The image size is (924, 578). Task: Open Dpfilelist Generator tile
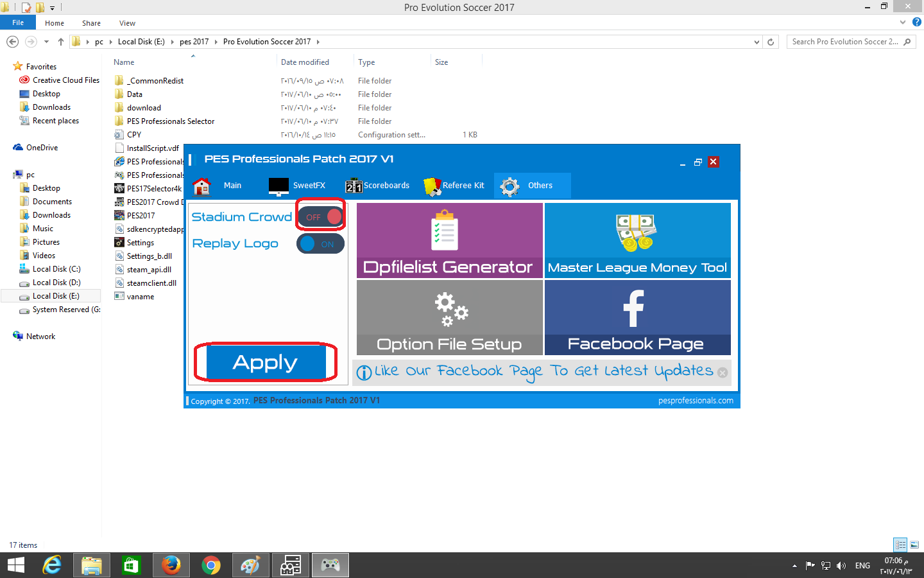click(450, 241)
